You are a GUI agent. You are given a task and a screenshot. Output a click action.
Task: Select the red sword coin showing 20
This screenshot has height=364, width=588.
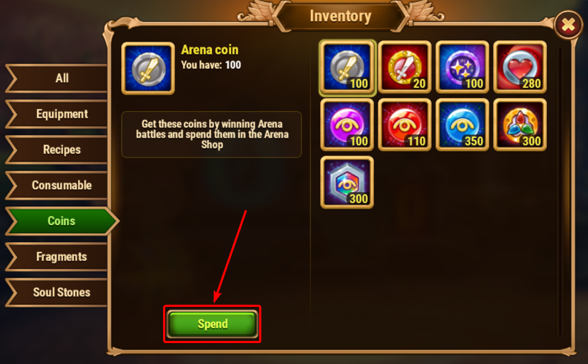(x=405, y=67)
